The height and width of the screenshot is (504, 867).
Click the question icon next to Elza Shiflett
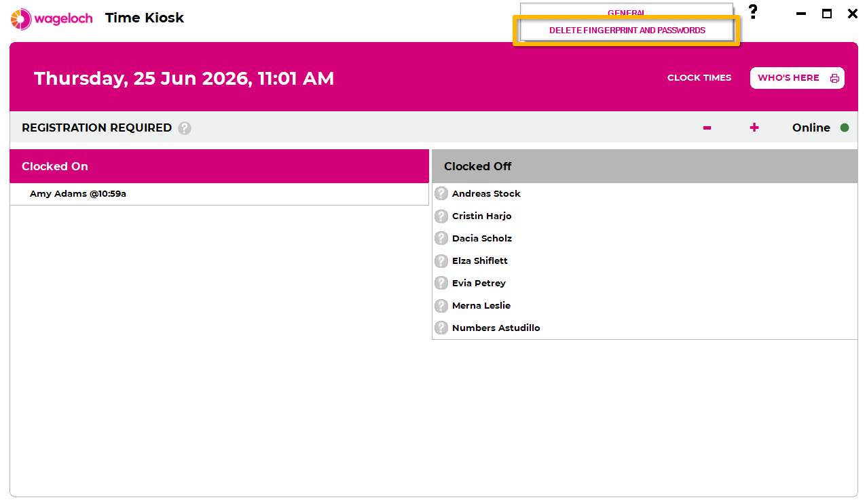click(x=441, y=260)
